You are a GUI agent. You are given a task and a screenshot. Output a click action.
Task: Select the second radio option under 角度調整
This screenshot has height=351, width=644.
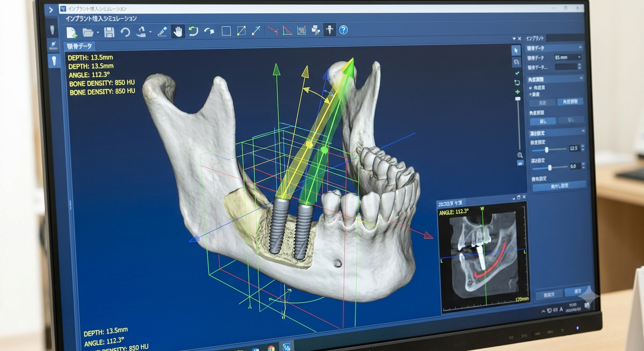coord(531,94)
